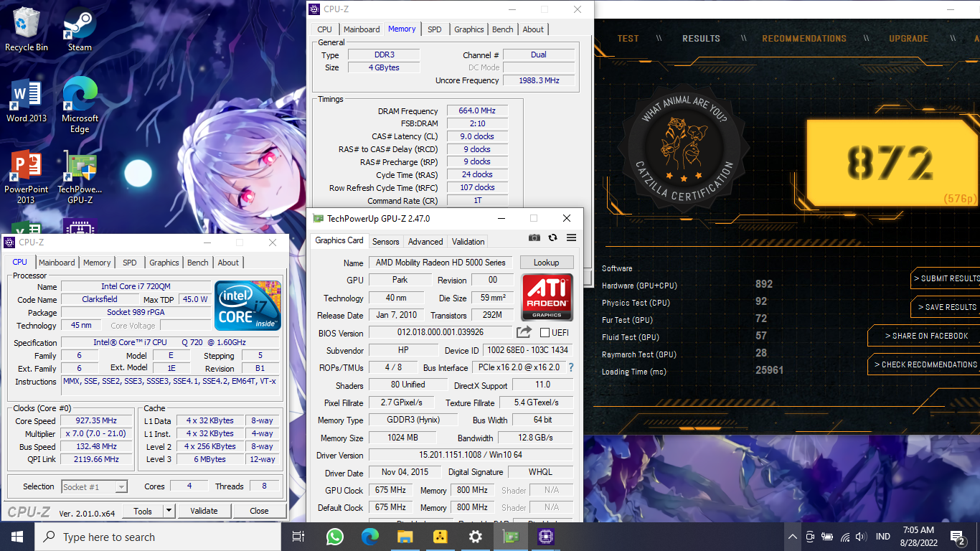Click Submit Results in Catzilla
980x551 pixels.
(x=946, y=278)
